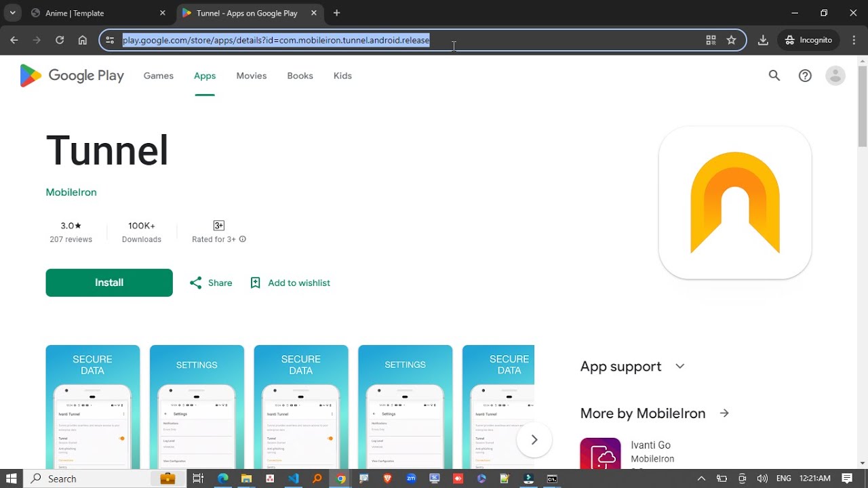Click the Ivanti Go app icon

click(x=600, y=453)
